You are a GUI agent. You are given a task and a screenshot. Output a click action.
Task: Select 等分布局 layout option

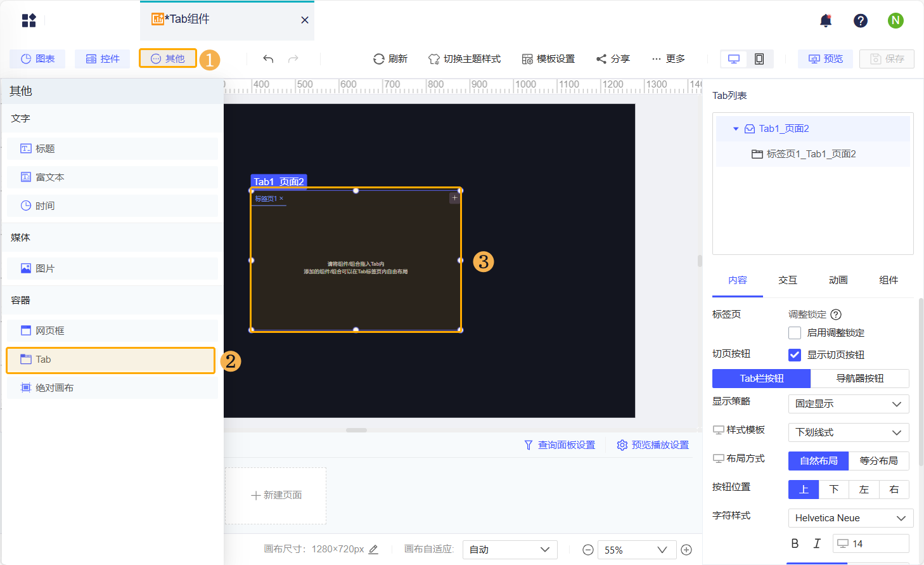pos(878,461)
